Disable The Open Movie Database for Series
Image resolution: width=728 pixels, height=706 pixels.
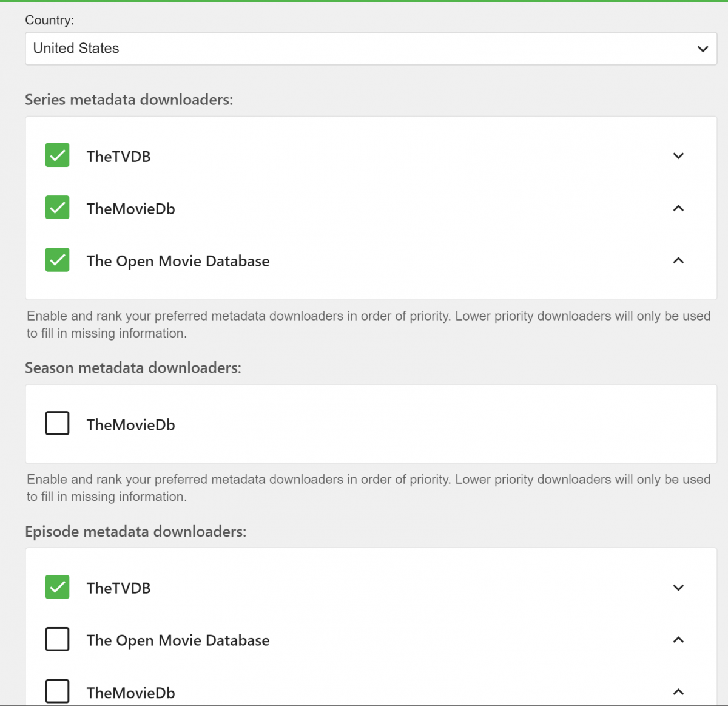(58, 260)
